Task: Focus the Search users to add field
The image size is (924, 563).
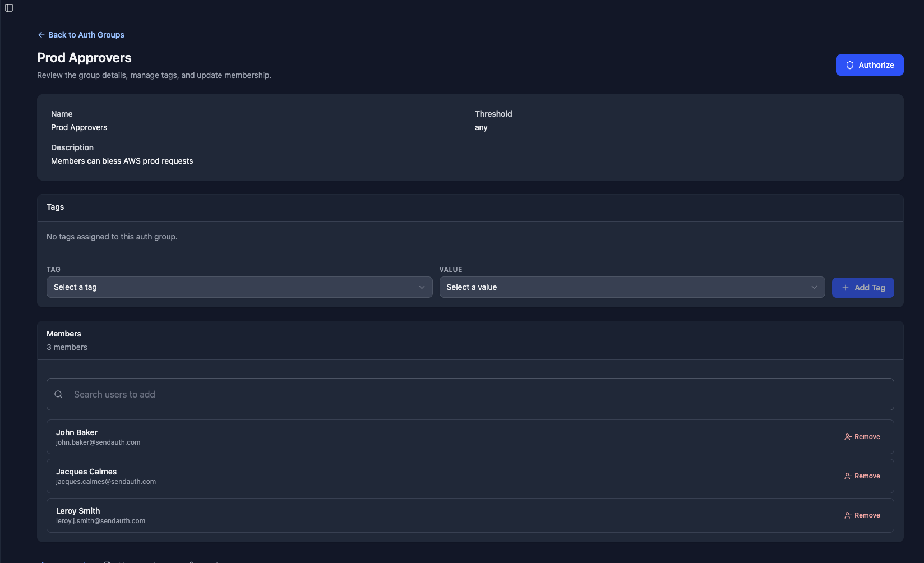Action: [470, 394]
